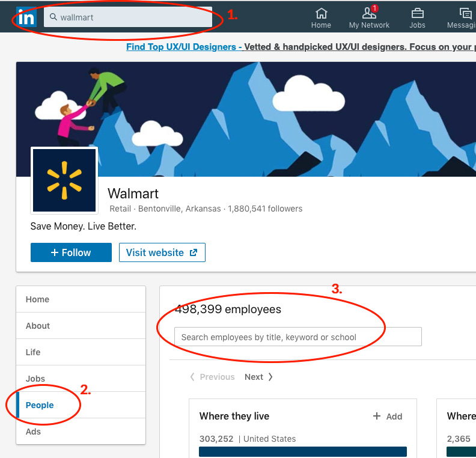Go to Next insights page
This screenshot has height=458, width=476.
coord(258,377)
